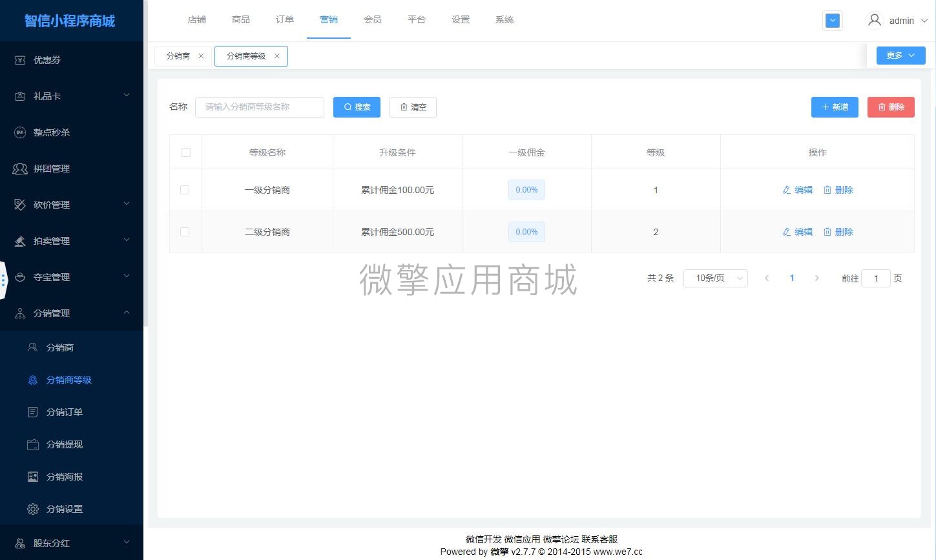Click the 清空 clear button
936x560 pixels.
tap(413, 107)
